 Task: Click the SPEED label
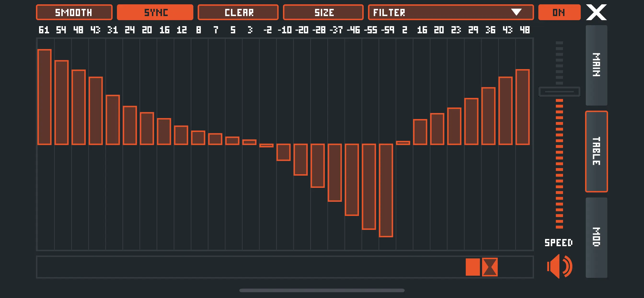point(558,242)
